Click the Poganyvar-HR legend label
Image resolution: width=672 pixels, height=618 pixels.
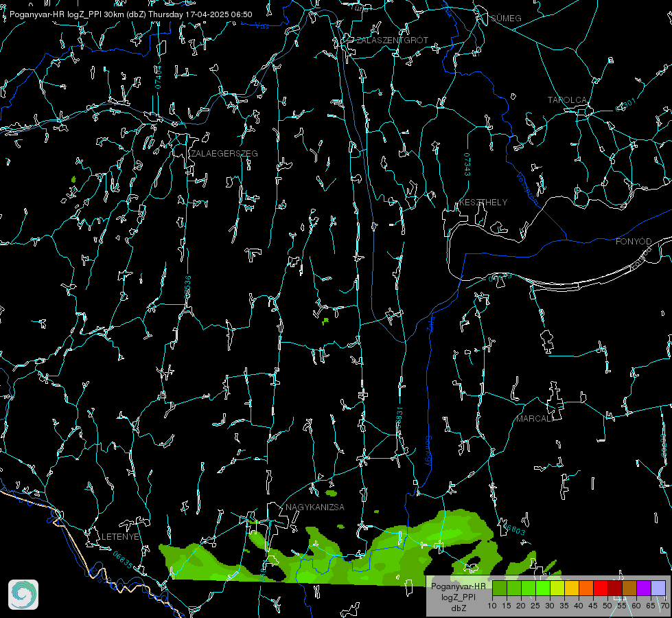coord(459,586)
